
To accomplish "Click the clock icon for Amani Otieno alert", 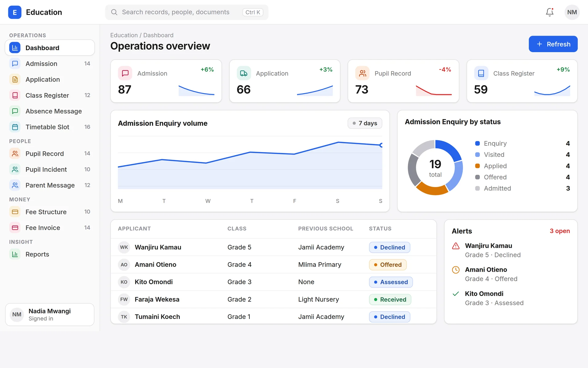I will [456, 270].
